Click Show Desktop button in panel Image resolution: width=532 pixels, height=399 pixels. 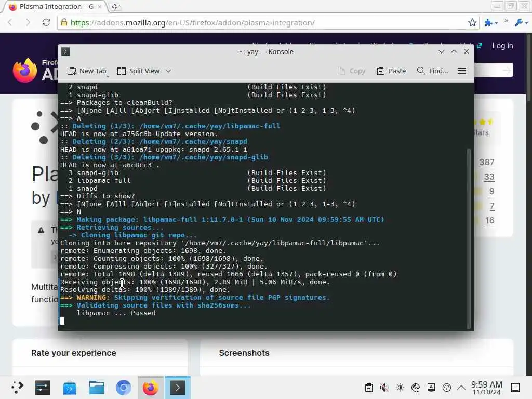point(515,388)
